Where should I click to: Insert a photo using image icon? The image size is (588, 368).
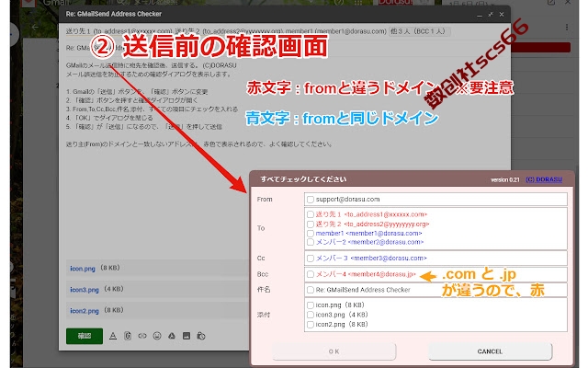click(187, 336)
